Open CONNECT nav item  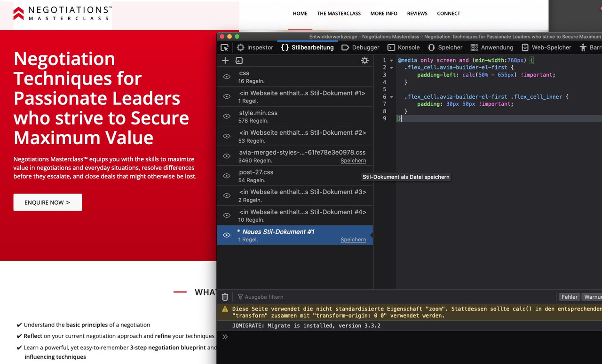(448, 14)
